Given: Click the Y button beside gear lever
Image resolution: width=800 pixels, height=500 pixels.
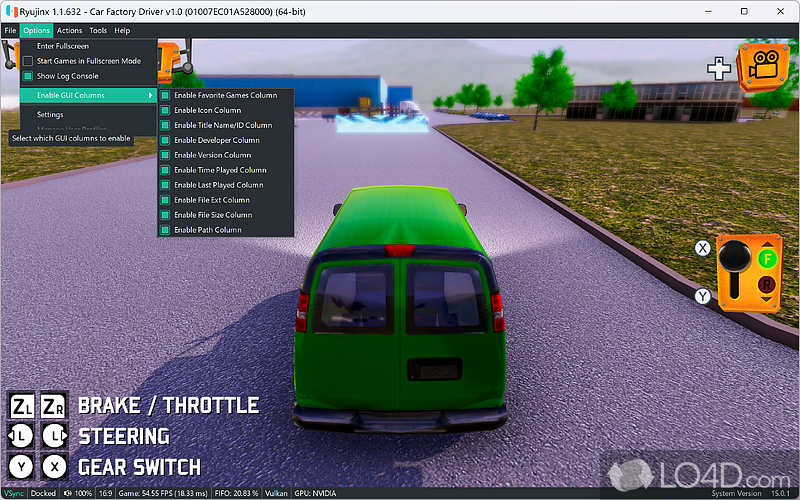Looking at the screenshot, I should (703, 296).
